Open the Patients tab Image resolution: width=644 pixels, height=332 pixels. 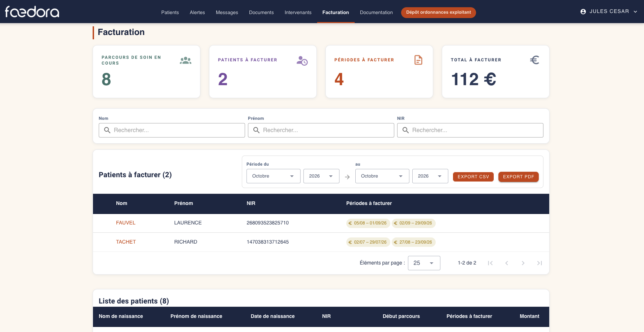(x=170, y=12)
